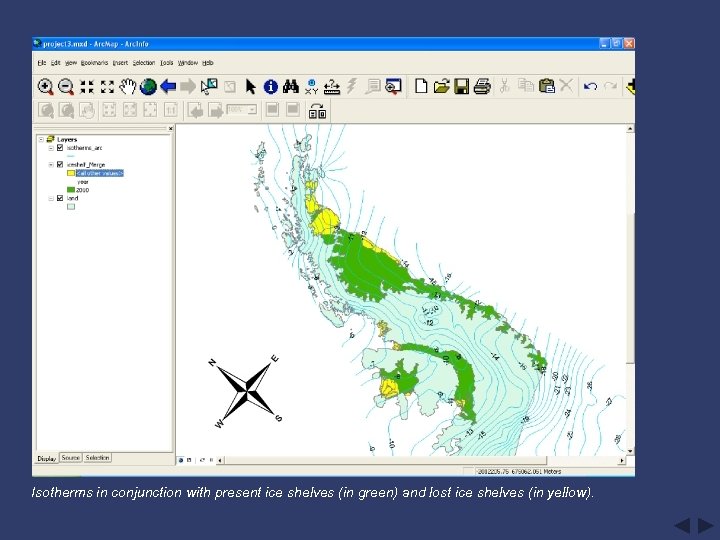
Task: Uncheck the iceshelf_Merge layer checkbox
Action: pos(60,164)
